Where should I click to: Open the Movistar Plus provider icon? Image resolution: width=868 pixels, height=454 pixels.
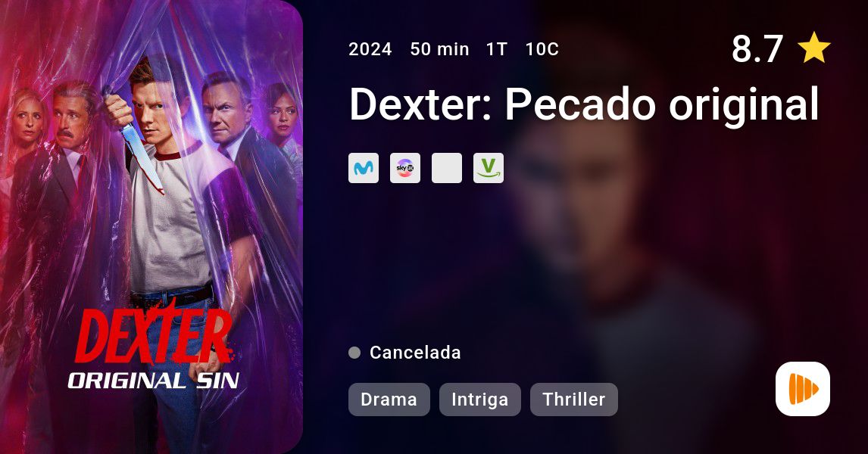[x=364, y=168]
